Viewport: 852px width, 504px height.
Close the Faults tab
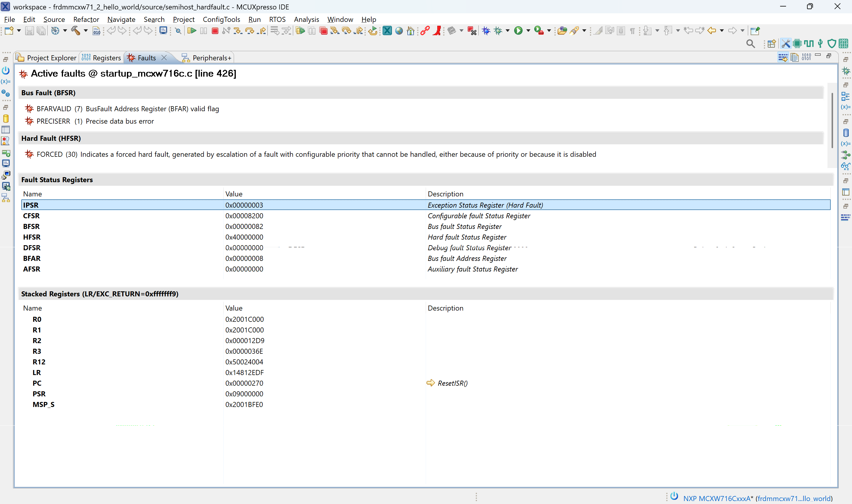click(164, 58)
